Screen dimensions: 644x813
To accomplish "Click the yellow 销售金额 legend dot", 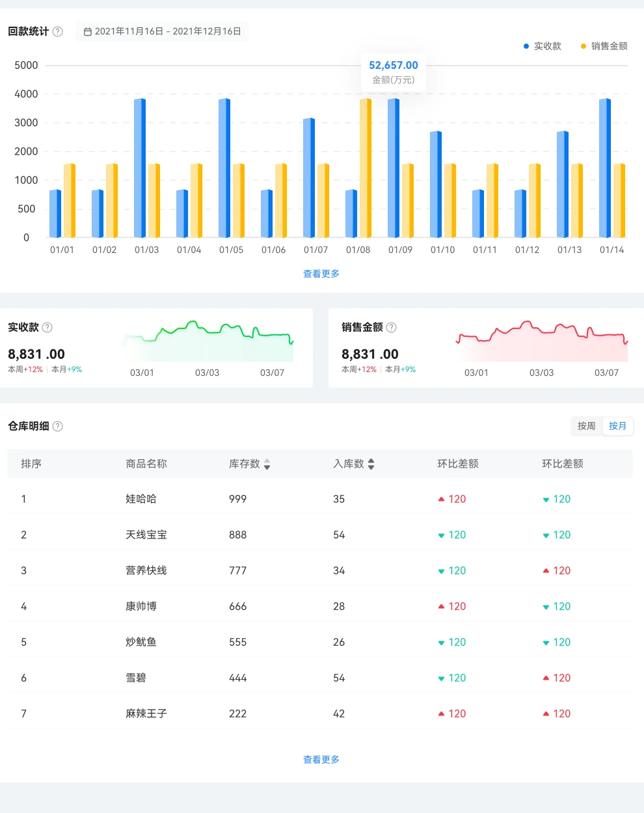I will tap(584, 46).
